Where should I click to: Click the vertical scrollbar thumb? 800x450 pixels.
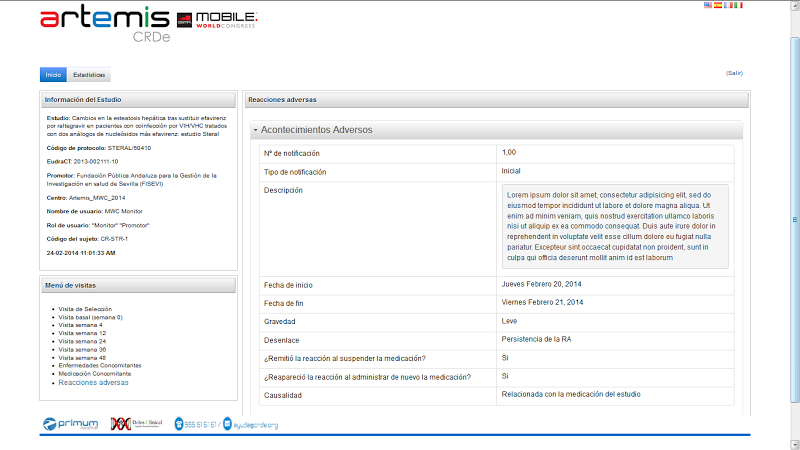pyautogui.click(x=795, y=220)
